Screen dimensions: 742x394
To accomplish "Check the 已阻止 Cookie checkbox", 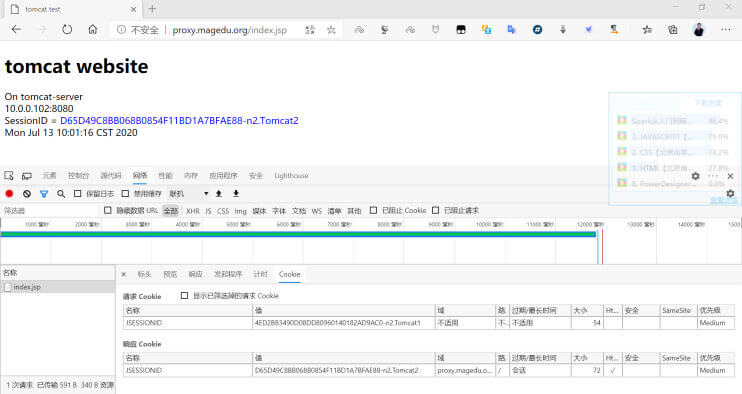I will tap(373, 210).
